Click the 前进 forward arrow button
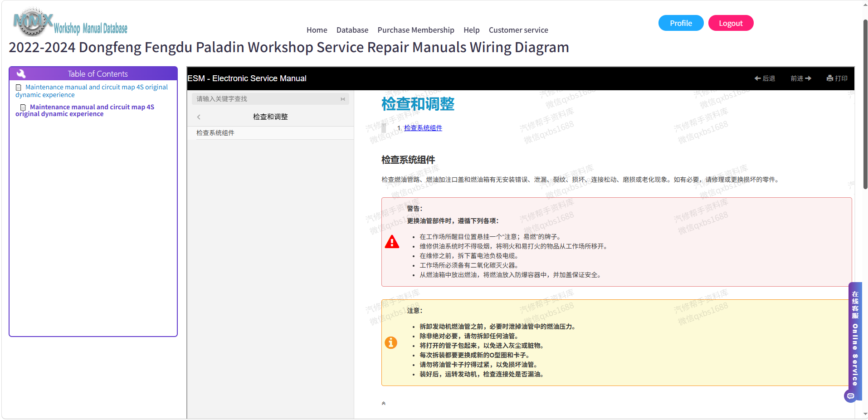868x420 pixels. click(801, 78)
